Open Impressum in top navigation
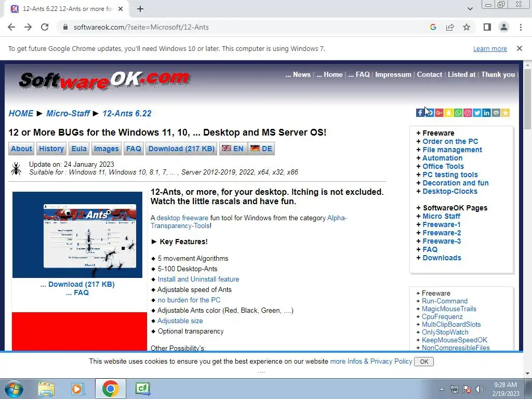 (x=393, y=75)
